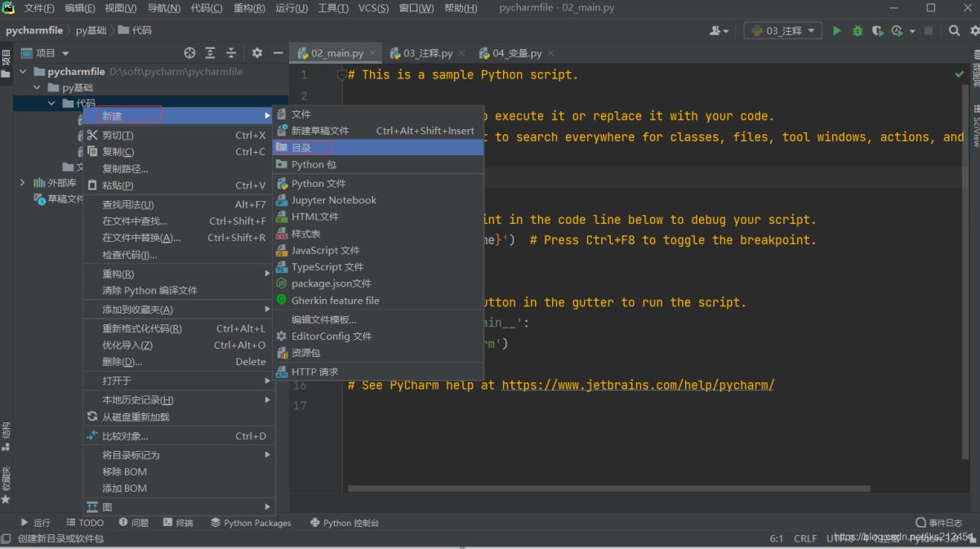Start debugging with the green bug icon

857,31
